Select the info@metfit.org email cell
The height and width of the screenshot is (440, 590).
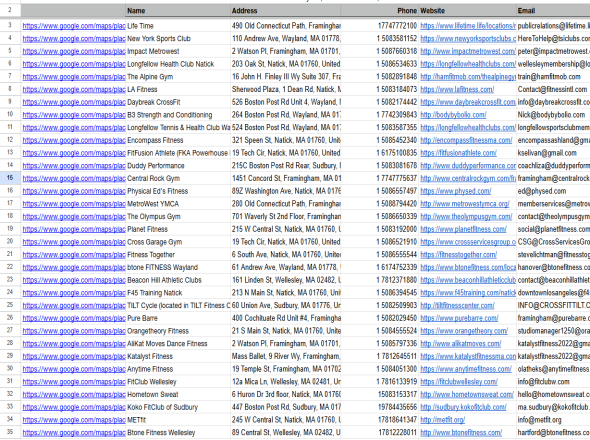(x=553, y=420)
